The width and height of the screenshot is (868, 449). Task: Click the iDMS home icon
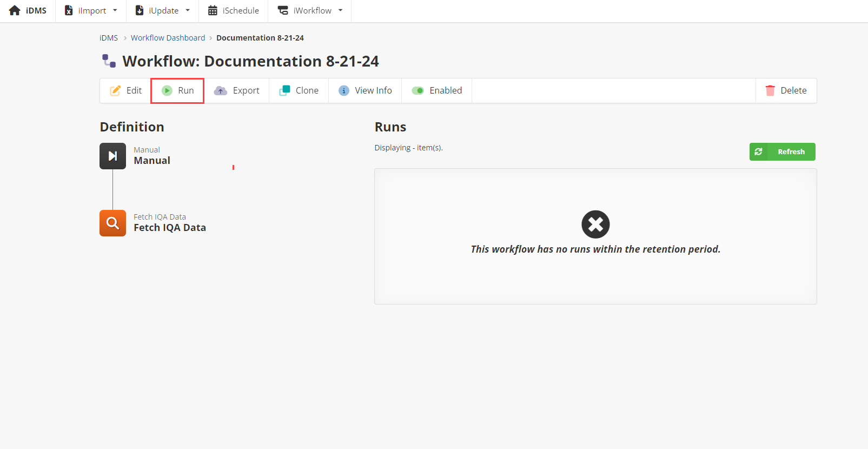pos(15,10)
